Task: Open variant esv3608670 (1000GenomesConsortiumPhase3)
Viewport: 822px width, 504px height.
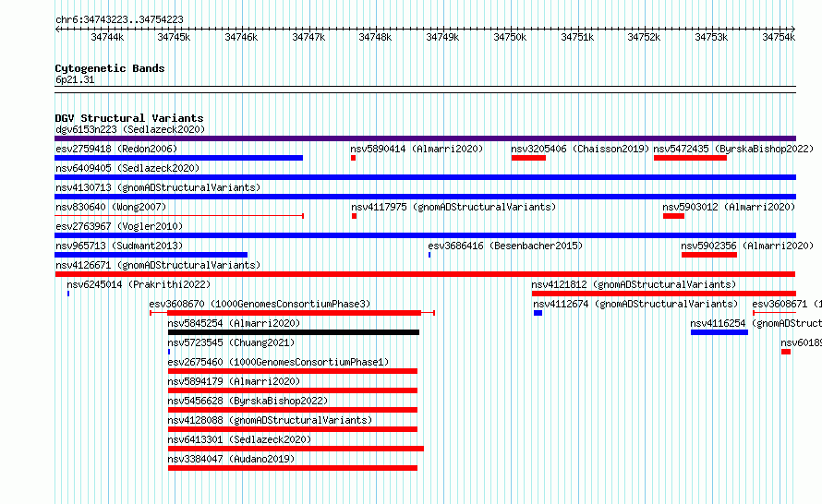Action: (x=260, y=304)
